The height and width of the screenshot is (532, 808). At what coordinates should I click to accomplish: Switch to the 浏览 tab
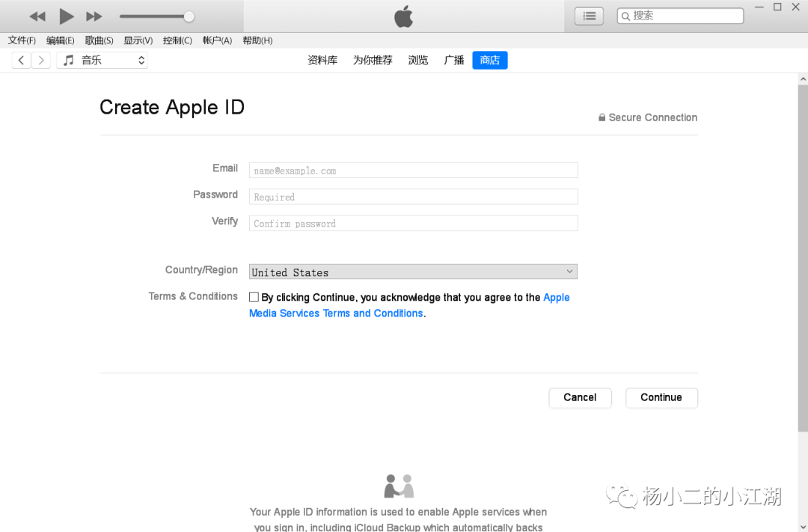coord(418,61)
